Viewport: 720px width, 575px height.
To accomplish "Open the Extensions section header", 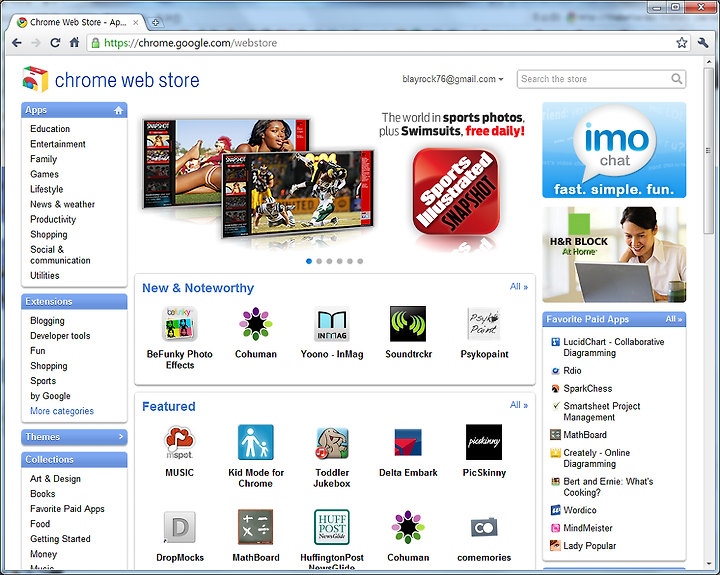I will click(x=74, y=302).
